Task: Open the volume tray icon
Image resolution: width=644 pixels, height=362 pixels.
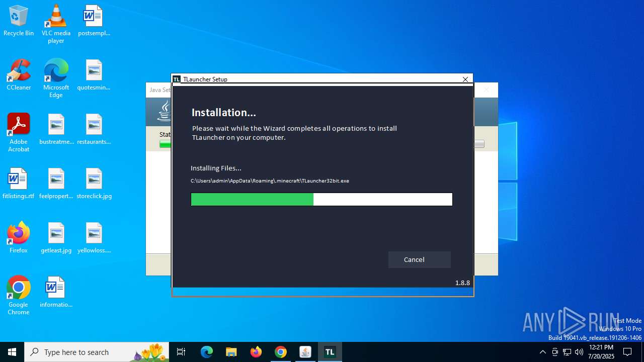Action: coord(579,352)
